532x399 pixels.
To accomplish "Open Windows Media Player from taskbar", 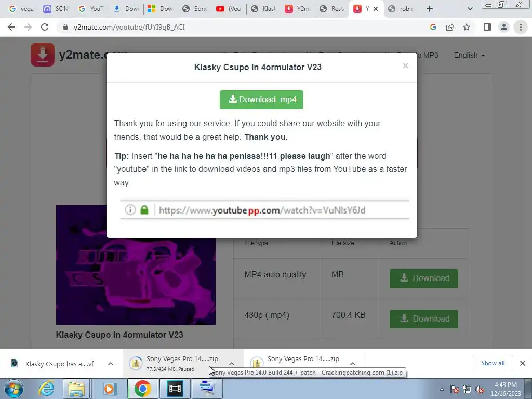I will tap(109, 389).
